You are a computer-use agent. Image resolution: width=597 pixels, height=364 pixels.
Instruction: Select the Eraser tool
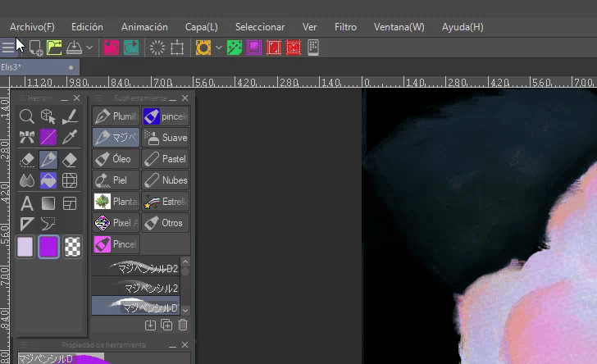tap(70, 160)
